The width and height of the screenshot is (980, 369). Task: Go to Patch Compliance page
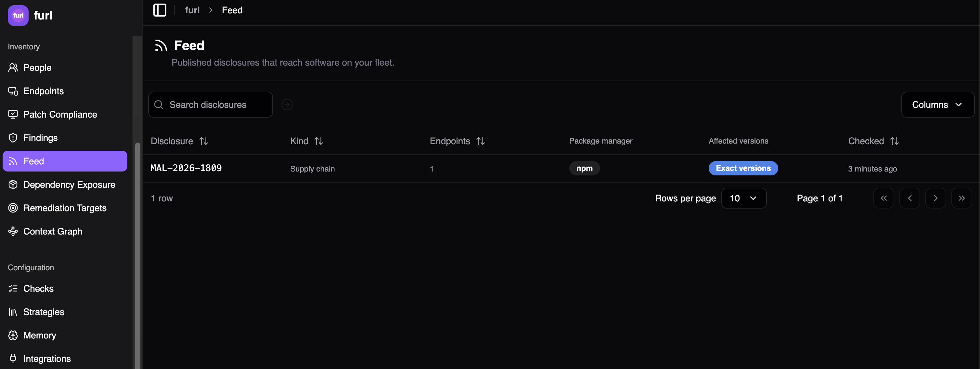(x=65, y=115)
